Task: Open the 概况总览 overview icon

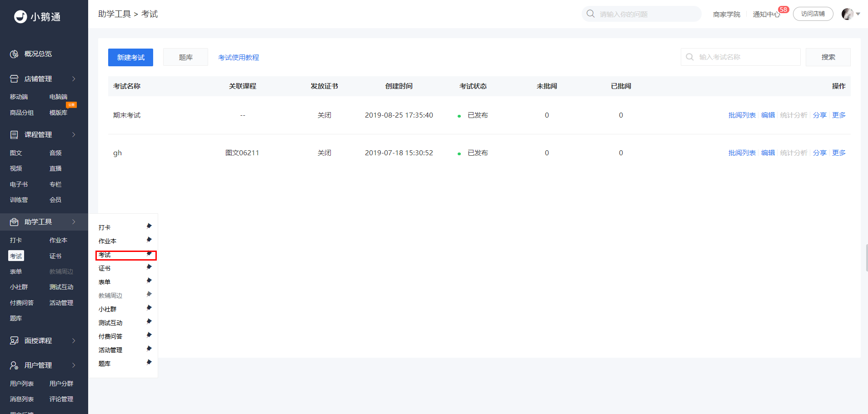Action: 14,54
